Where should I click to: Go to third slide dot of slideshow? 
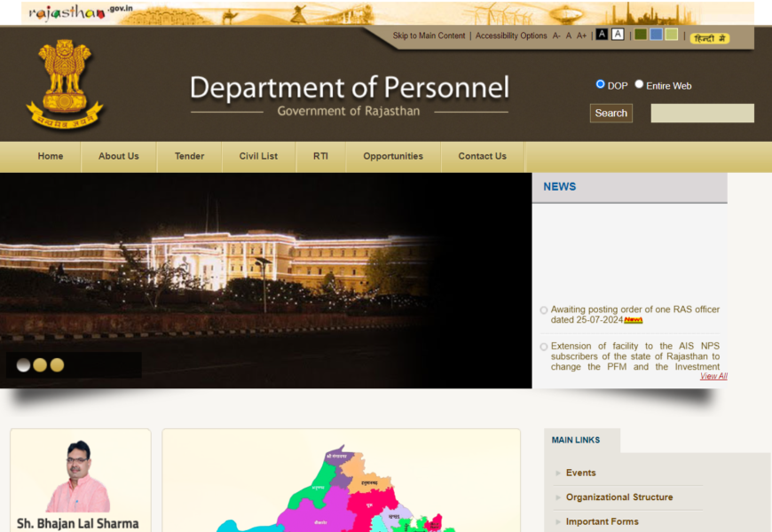tap(57, 365)
